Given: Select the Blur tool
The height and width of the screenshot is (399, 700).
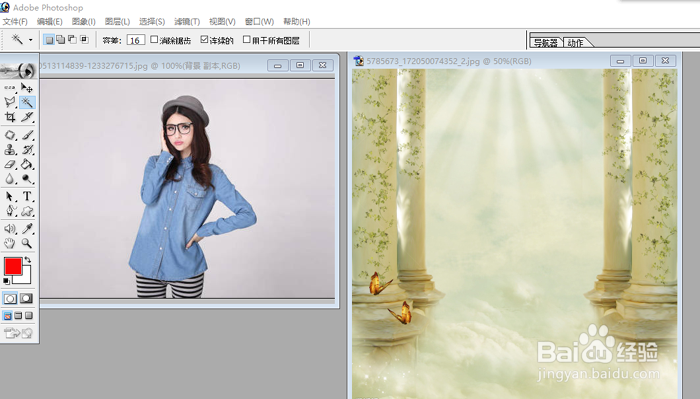Looking at the screenshot, I should click(x=10, y=179).
